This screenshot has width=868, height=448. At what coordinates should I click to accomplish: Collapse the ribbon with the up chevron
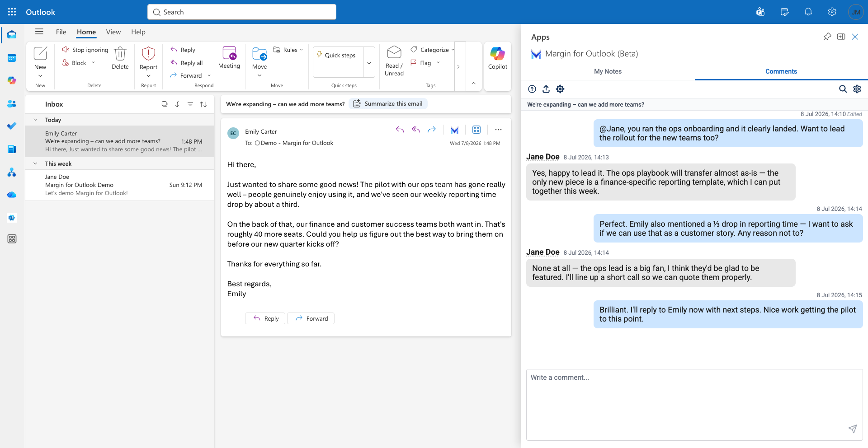click(473, 83)
